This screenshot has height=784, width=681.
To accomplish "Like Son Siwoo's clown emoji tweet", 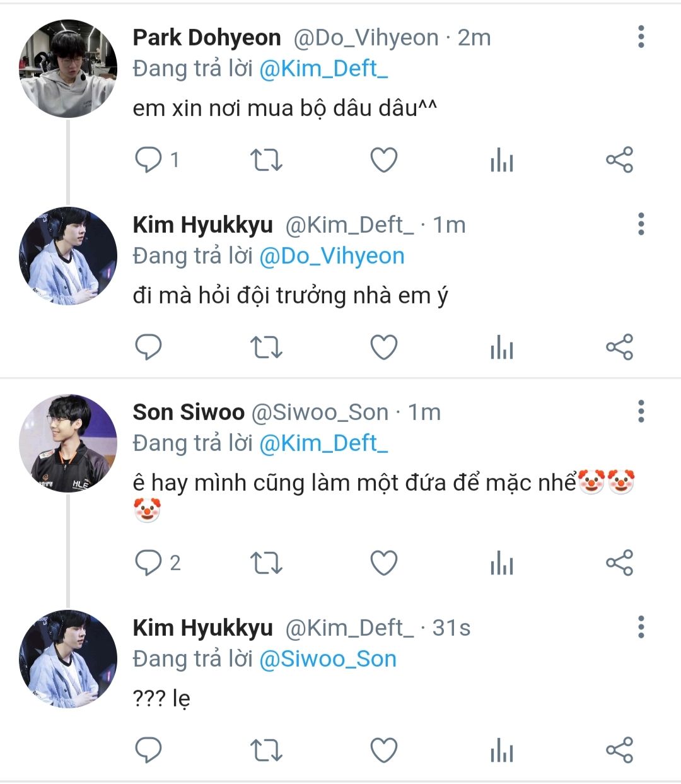I will point(383,563).
